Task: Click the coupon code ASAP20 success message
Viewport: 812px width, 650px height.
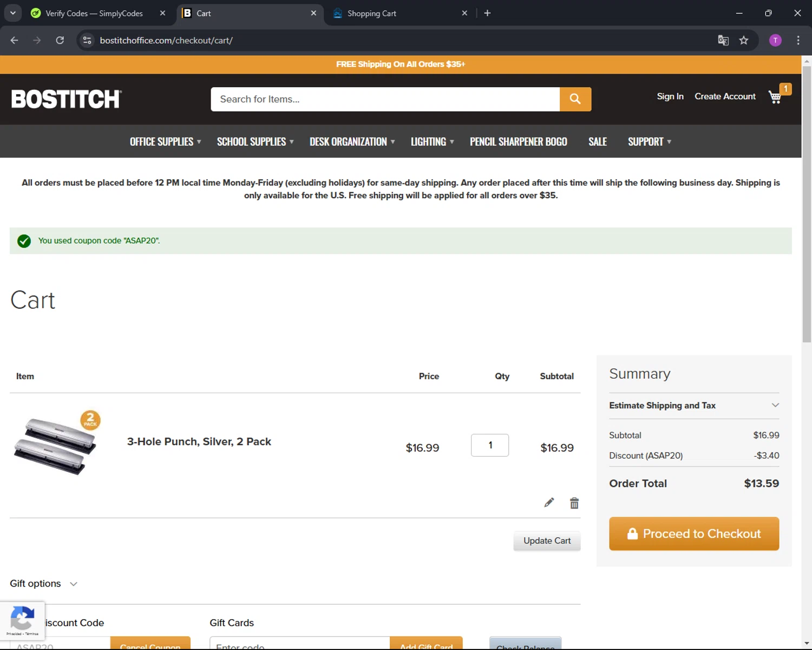Action: (401, 240)
